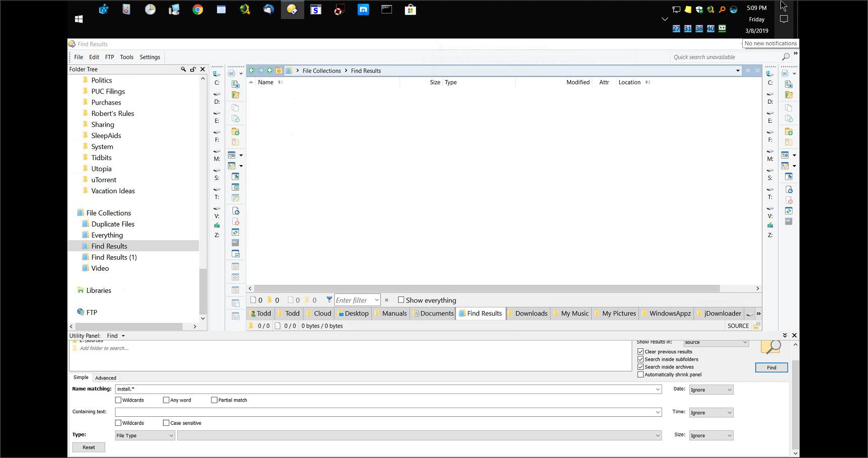Enable the Automatically shrink panel checkbox
The height and width of the screenshot is (458, 868).
tap(641, 374)
